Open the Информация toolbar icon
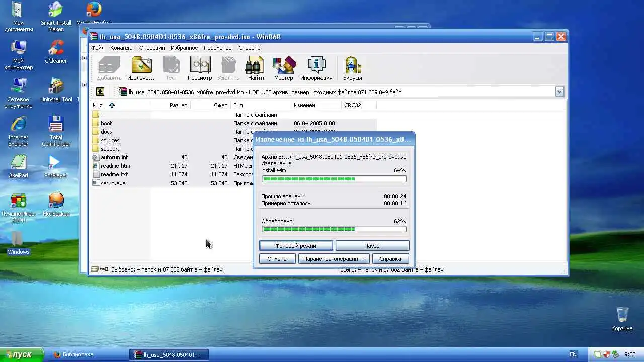 [x=316, y=68]
